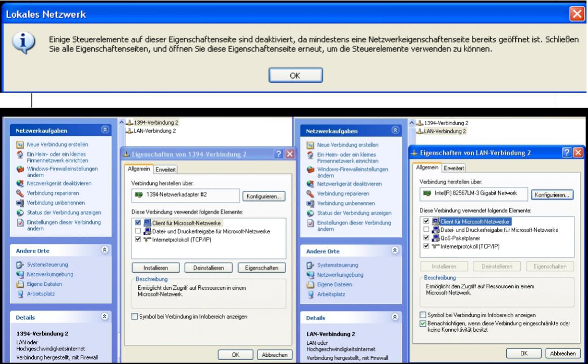
Task: Switch to Erweitert tab in 1394 properties
Action: [166, 170]
